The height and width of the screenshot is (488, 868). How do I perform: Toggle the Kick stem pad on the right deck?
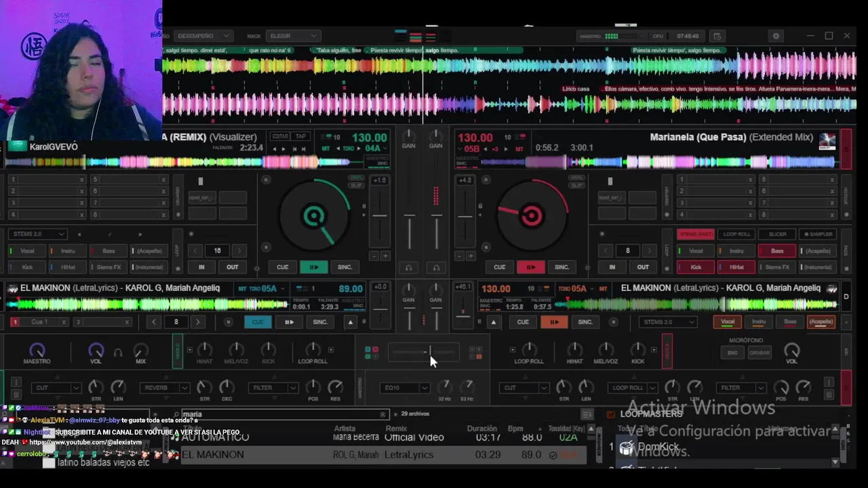[696, 267]
